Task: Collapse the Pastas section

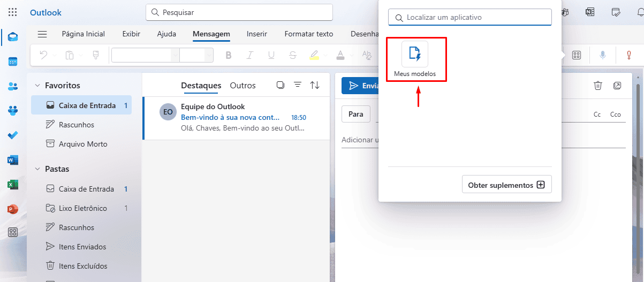Action: point(37,169)
